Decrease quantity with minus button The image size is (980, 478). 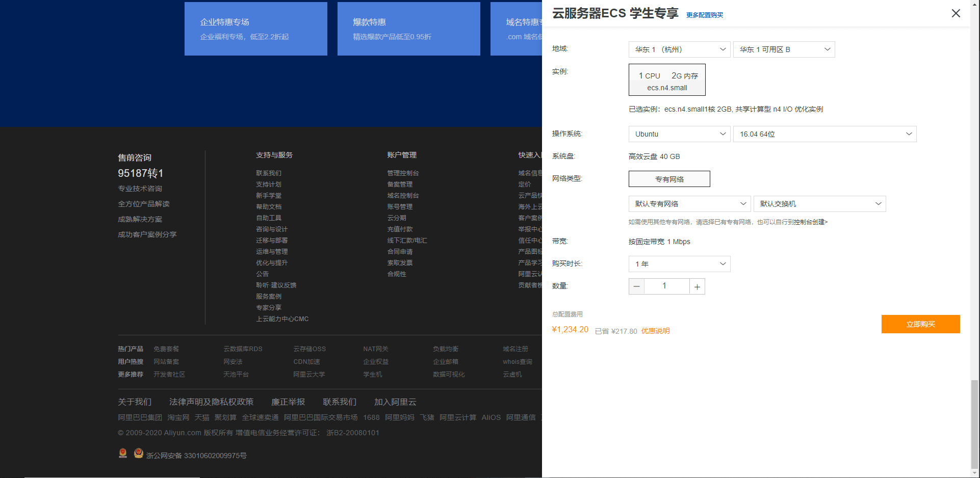pyautogui.click(x=636, y=286)
